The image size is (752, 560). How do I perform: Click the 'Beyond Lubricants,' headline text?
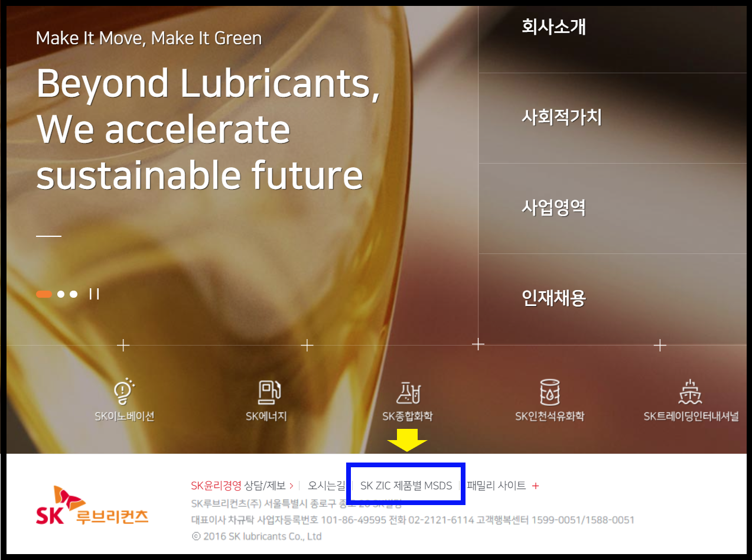pyautogui.click(x=208, y=83)
